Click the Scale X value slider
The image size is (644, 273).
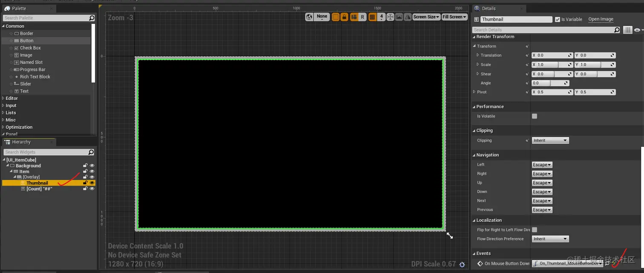[x=552, y=64]
